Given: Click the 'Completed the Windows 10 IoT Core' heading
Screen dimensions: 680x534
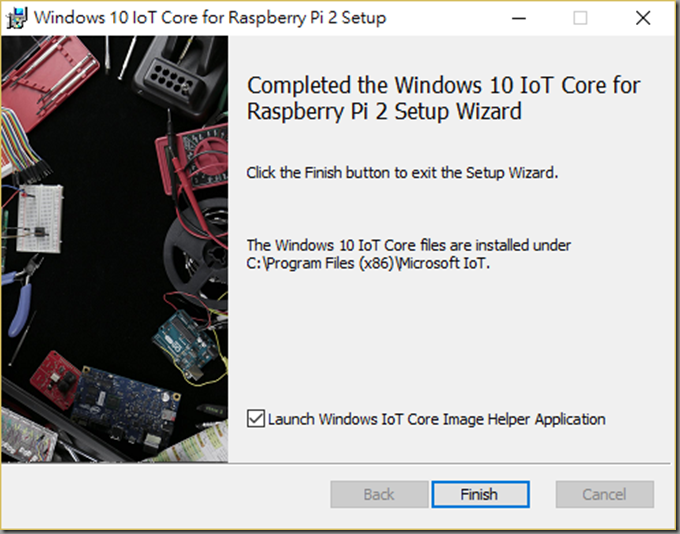Looking at the screenshot, I should [x=444, y=98].
